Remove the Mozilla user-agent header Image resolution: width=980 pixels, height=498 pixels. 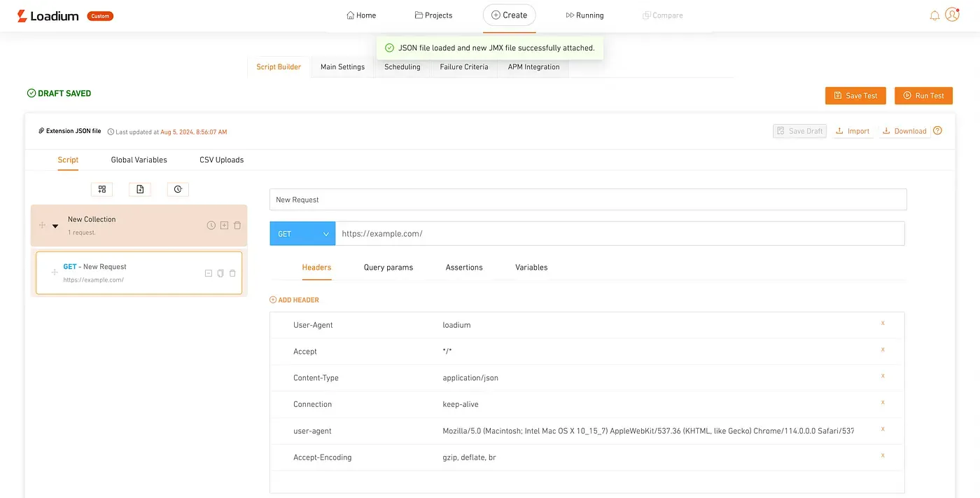pyautogui.click(x=883, y=429)
